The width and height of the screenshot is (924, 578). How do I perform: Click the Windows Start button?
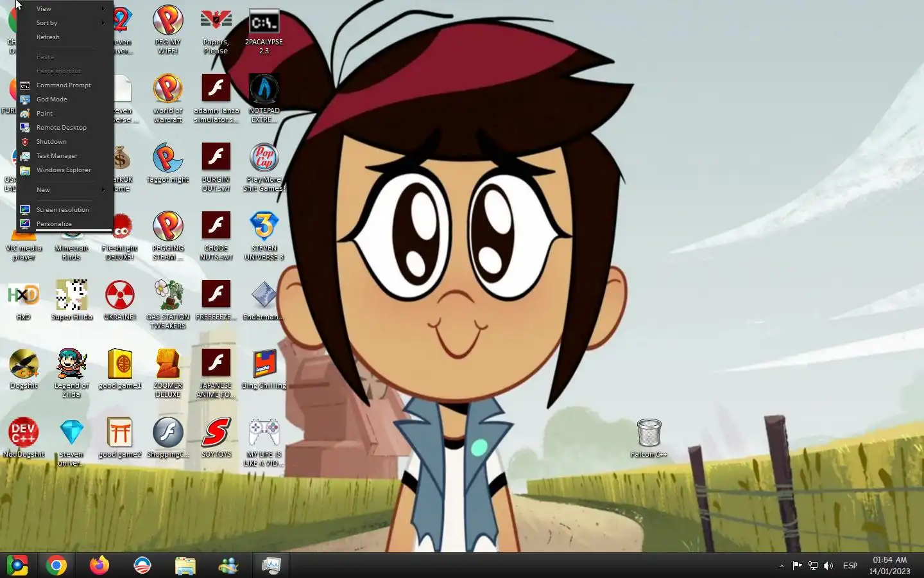pos(17,565)
